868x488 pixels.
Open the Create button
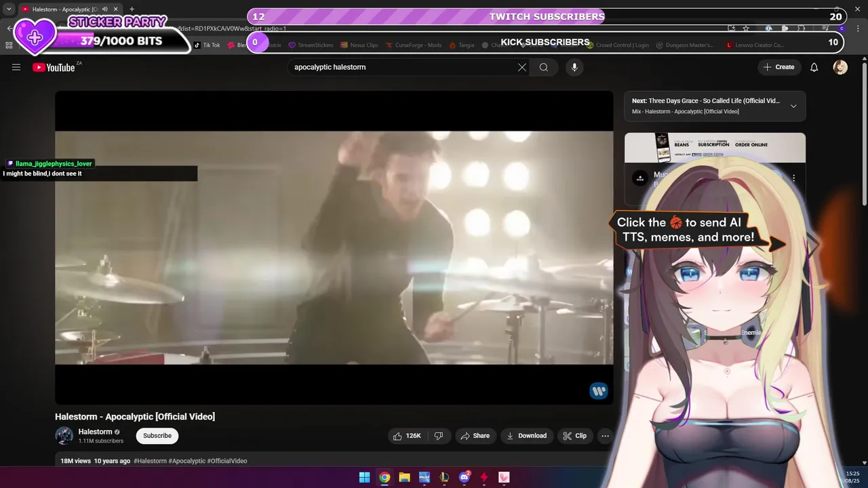click(778, 67)
